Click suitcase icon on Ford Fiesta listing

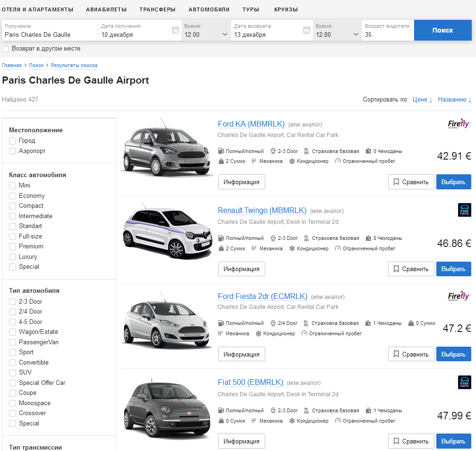click(x=368, y=323)
